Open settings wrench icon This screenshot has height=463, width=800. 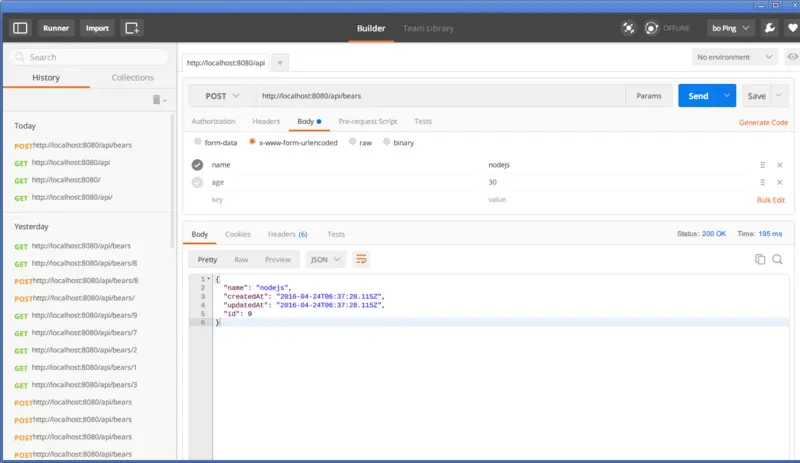click(x=769, y=28)
